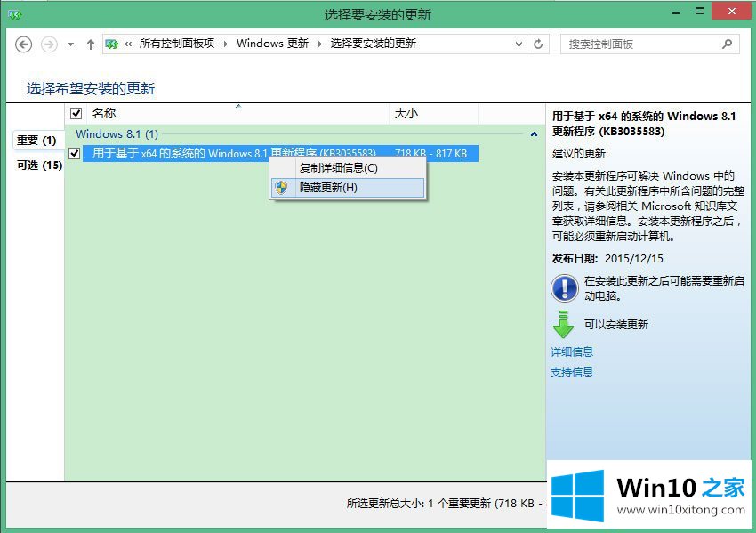756x533 pixels.
Task: Choose 复制详细信息(C) from context menu
Action: 348,168
